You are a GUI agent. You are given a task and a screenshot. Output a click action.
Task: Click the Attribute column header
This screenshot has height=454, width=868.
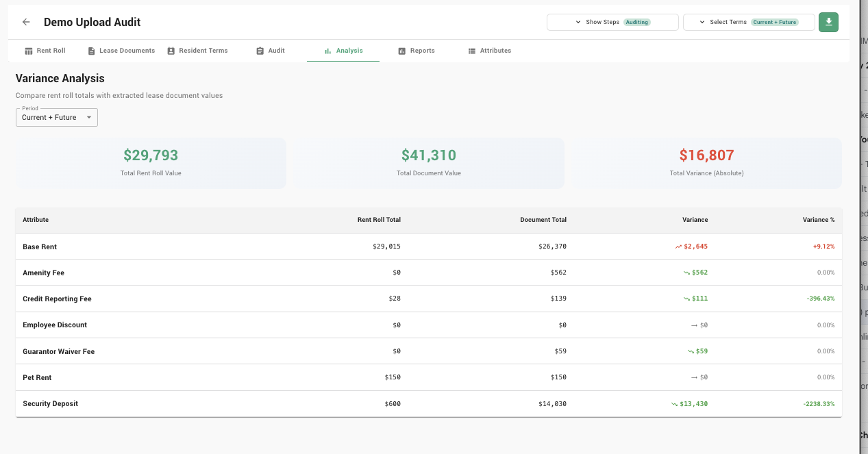(36, 220)
